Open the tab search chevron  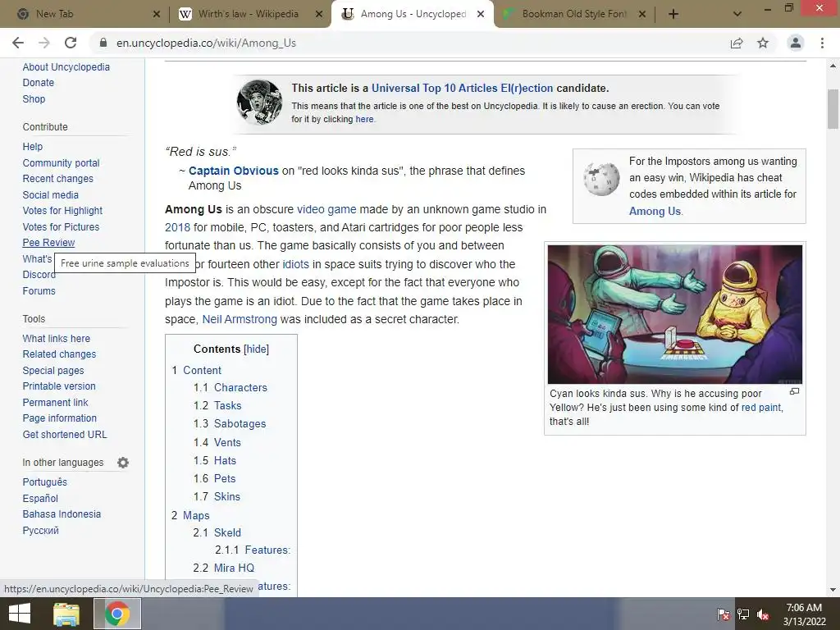click(x=737, y=14)
